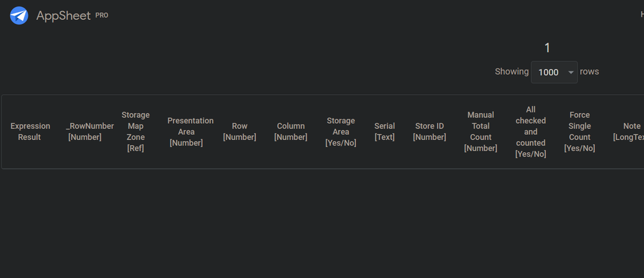Click the _RowNumber [Number] column header
Viewport: 644px width, 278px height.
tap(85, 132)
